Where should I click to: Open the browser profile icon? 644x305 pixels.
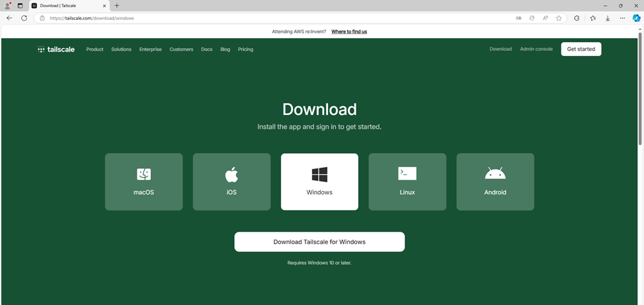pyautogui.click(x=7, y=6)
